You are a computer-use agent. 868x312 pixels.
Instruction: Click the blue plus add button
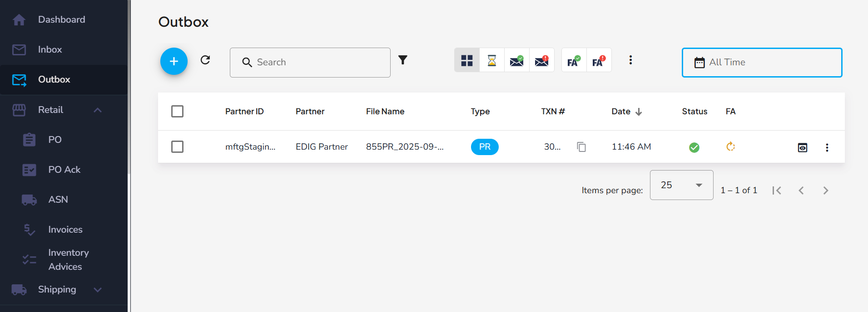[174, 61]
